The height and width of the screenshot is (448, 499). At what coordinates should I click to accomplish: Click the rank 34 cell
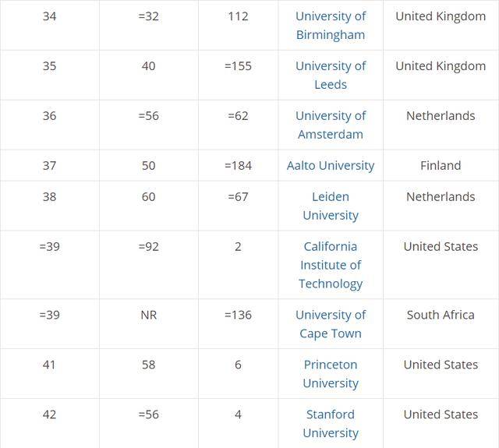point(50,25)
